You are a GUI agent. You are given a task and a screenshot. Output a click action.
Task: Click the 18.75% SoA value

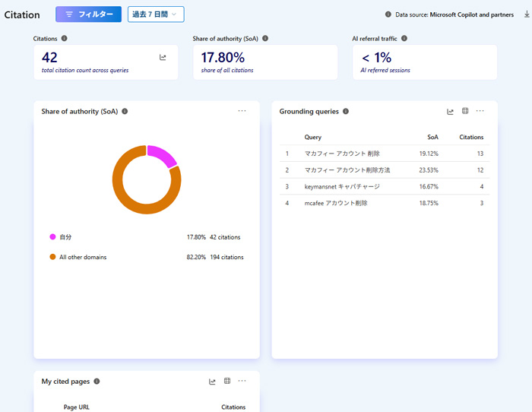[x=429, y=203]
